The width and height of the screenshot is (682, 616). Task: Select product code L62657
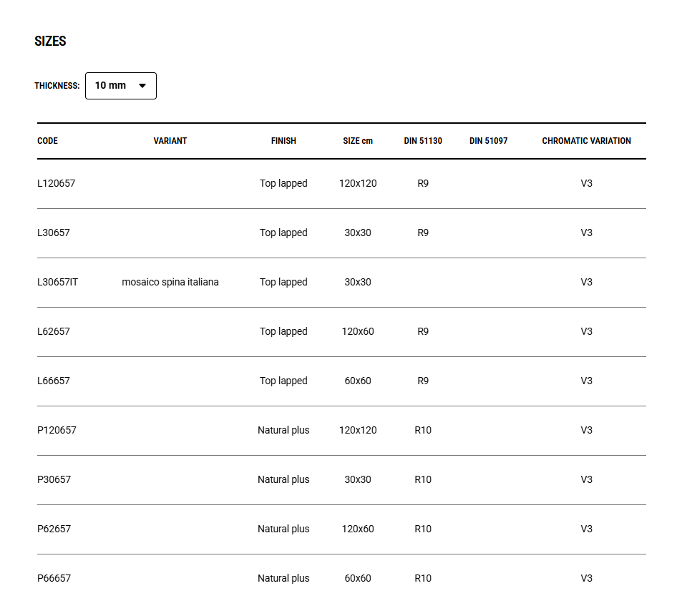(x=54, y=332)
